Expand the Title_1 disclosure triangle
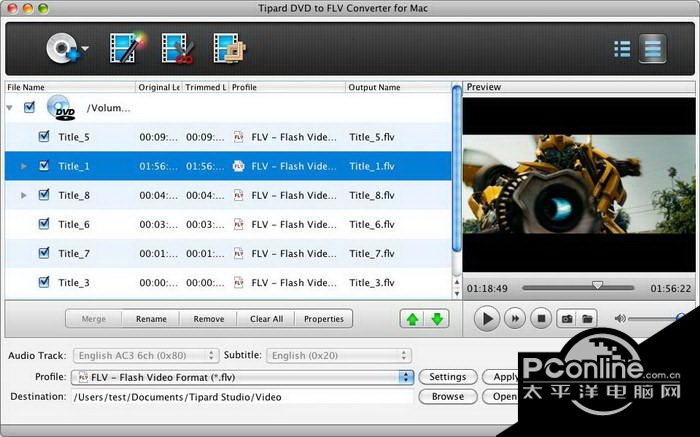The height and width of the screenshot is (437, 700). click(24, 166)
